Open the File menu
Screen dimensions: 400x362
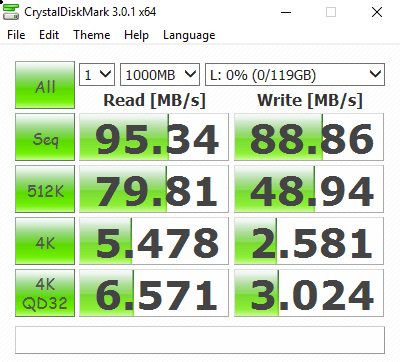[x=16, y=35]
